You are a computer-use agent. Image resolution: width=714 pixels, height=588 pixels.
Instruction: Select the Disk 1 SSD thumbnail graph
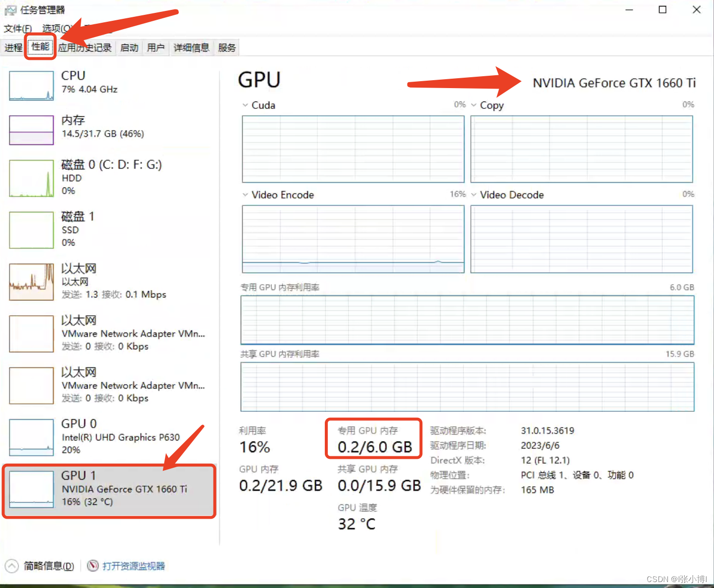[32, 230]
